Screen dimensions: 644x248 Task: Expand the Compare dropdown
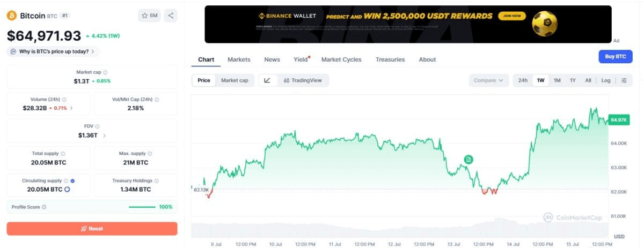click(x=488, y=80)
